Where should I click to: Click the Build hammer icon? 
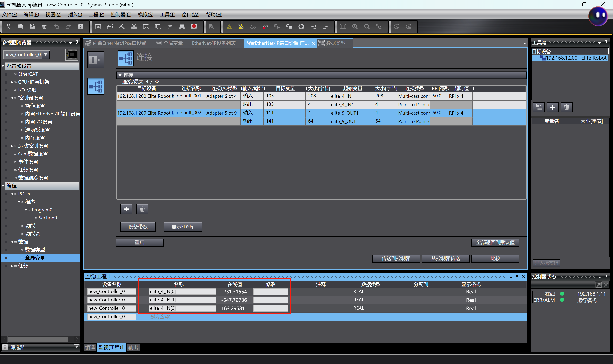point(122,27)
